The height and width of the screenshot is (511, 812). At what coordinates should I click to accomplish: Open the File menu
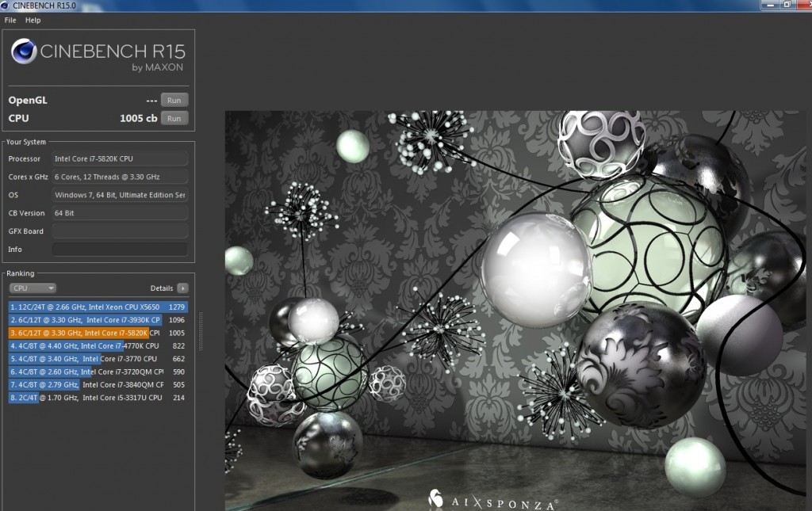click(10, 20)
